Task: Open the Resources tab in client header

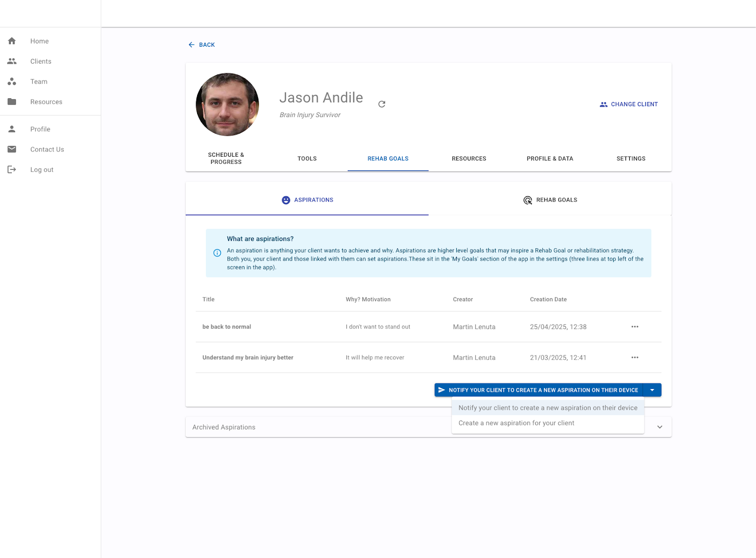Action: pos(469,159)
